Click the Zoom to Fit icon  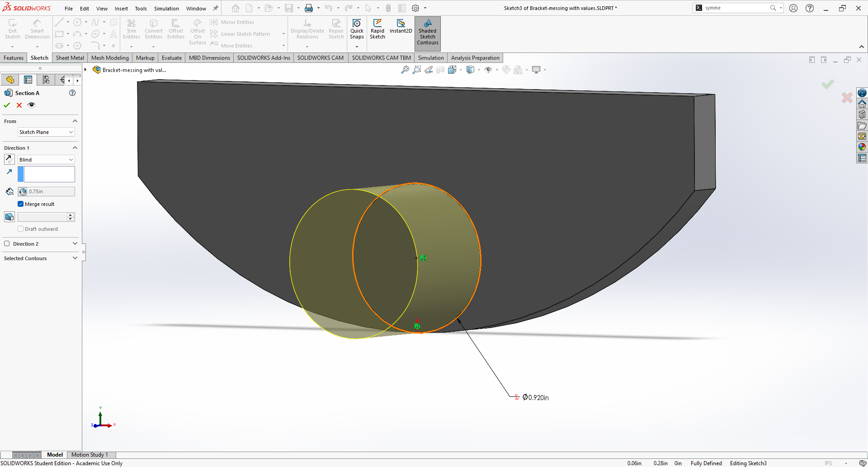[405, 70]
